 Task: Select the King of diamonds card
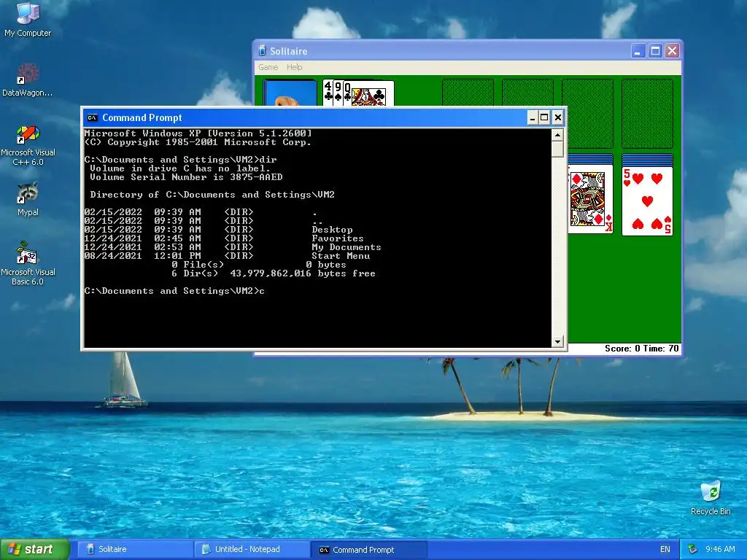590,199
